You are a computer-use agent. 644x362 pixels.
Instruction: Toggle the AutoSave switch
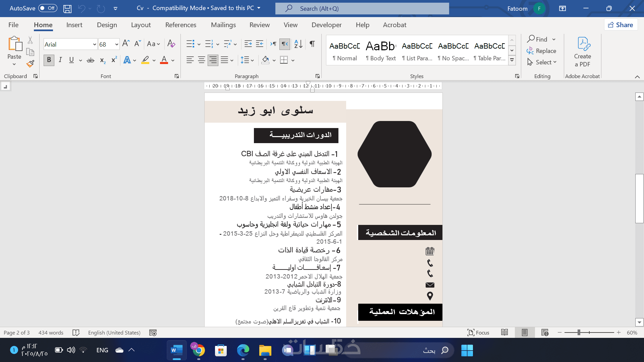pos(48,8)
